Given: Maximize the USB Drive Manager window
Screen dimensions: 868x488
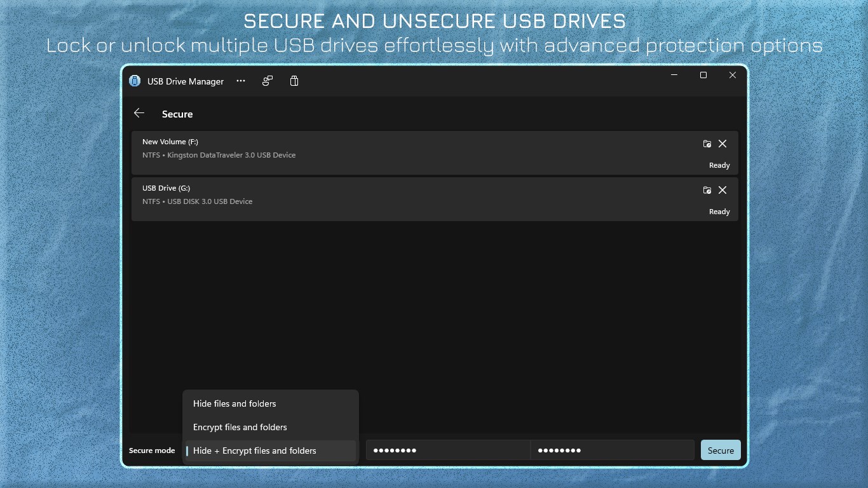Looking at the screenshot, I should 703,75.
